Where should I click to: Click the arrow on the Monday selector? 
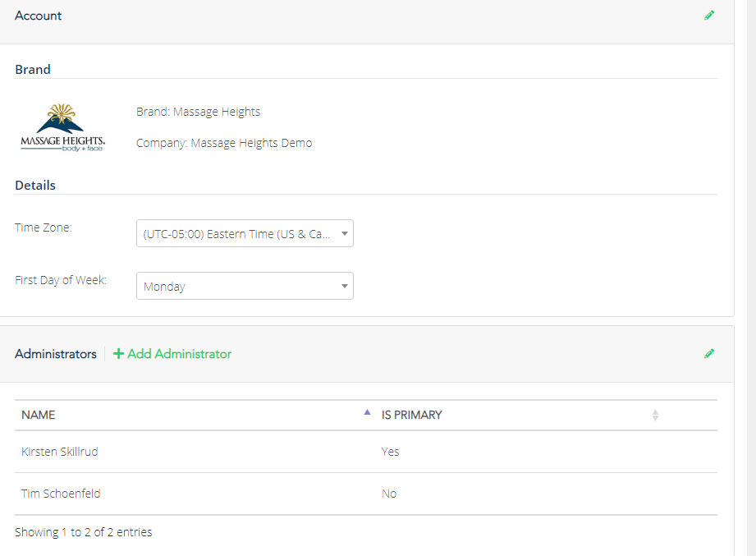[x=344, y=287]
